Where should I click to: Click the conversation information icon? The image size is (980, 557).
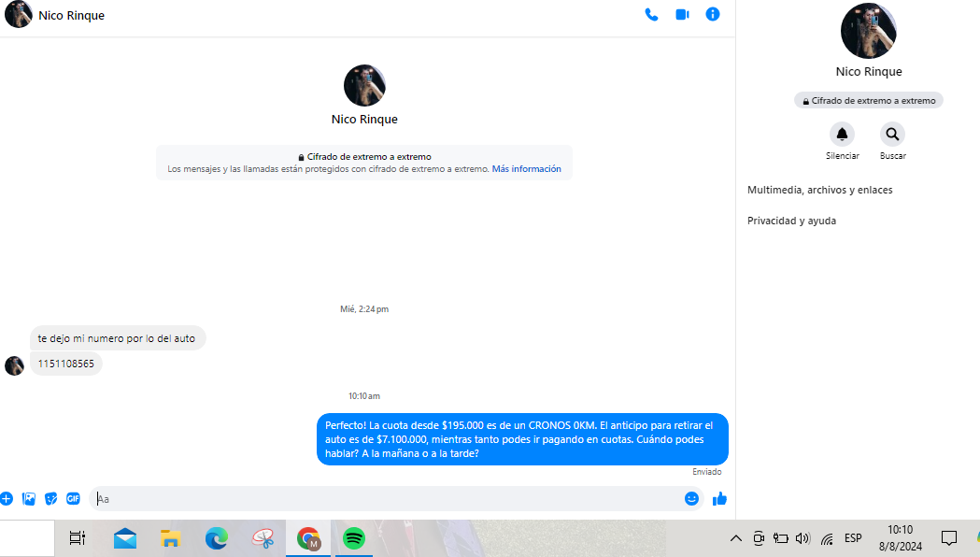[713, 15]
